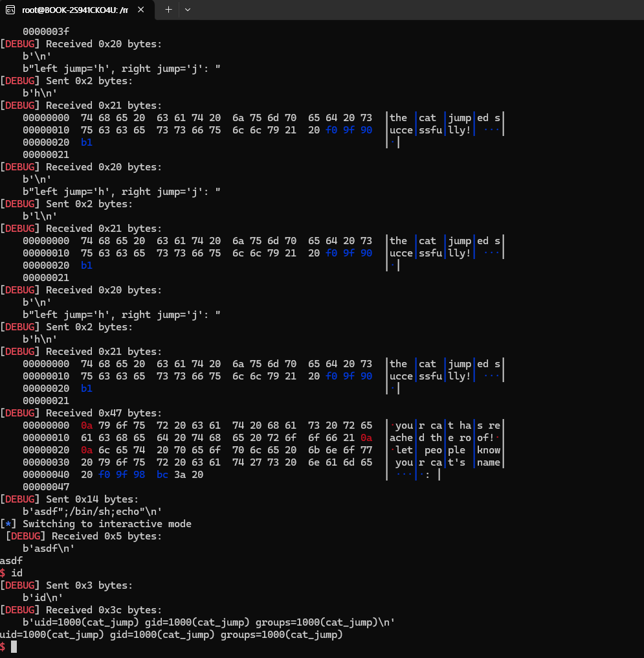Viewport: 644px width, 658px height.
Task: Click the b'l\n' sent bytes line
Action: pyautogui.click(x=40, y=216)
